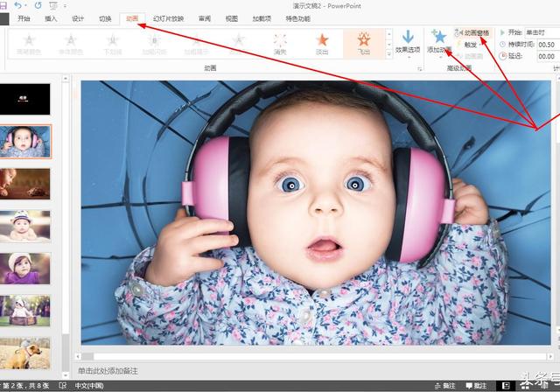Click the 中文(中国) language indicator
This screenshot has width=560, height=392.
(x=89, y=386)
